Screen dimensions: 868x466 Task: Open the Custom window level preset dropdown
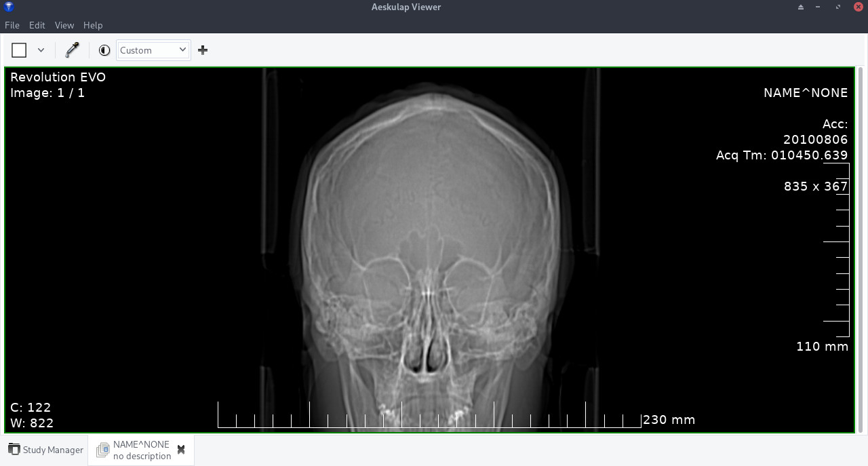[153, 50]
